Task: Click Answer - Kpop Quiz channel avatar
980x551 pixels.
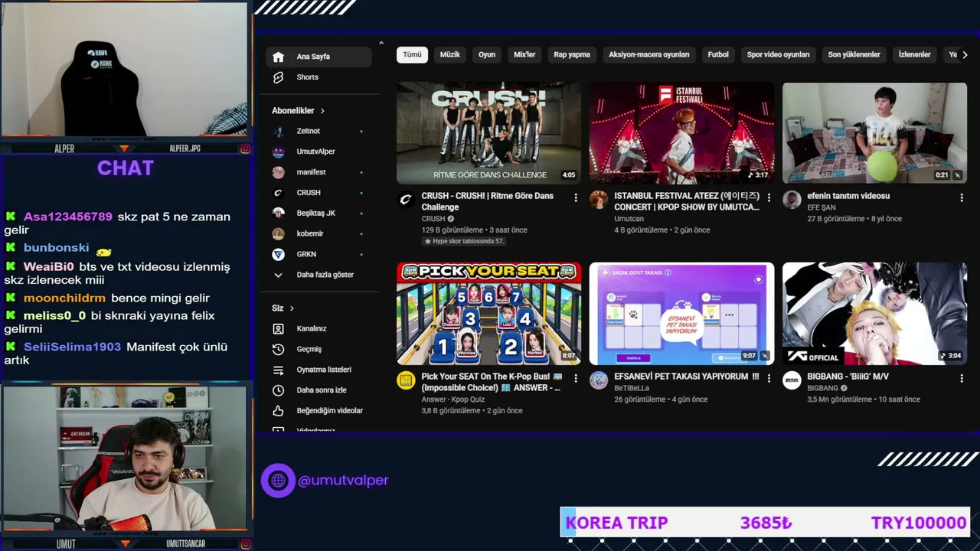Action: coord(406,380)
